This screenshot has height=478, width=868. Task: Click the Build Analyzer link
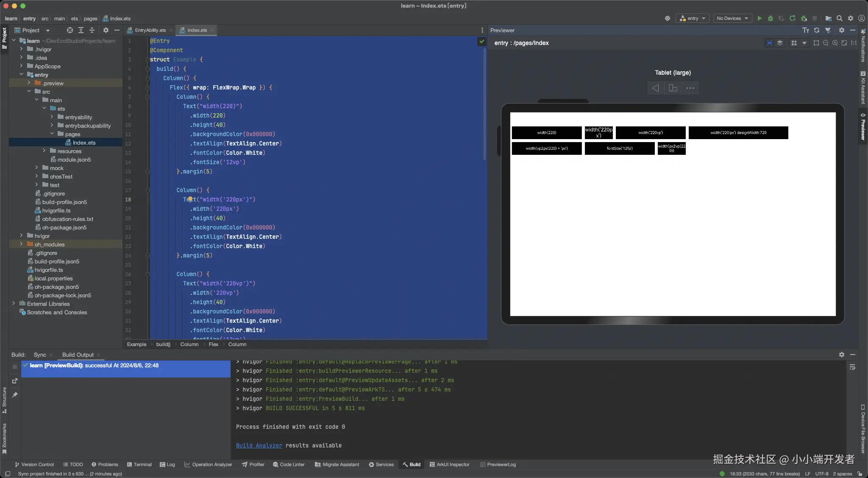coord(259,445)
